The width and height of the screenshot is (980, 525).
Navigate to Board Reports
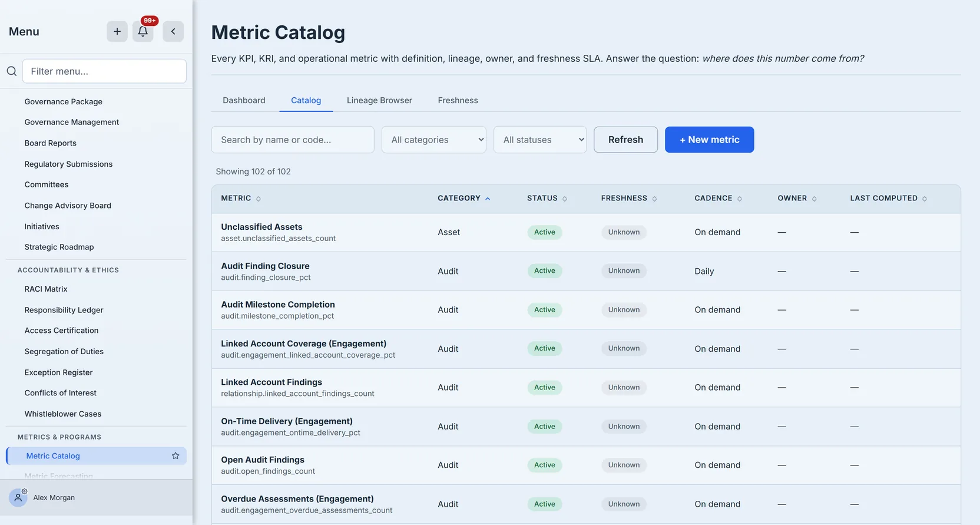click(x=51, y=143)
